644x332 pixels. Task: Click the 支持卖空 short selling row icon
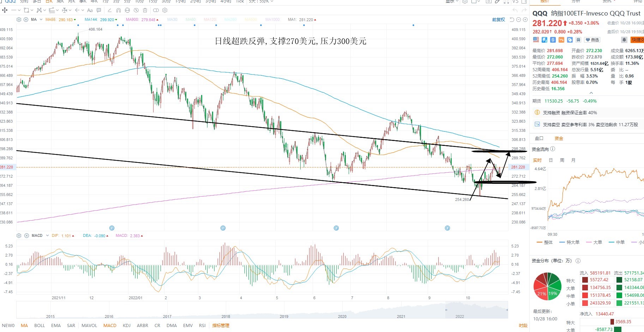[x=537, y=124]
